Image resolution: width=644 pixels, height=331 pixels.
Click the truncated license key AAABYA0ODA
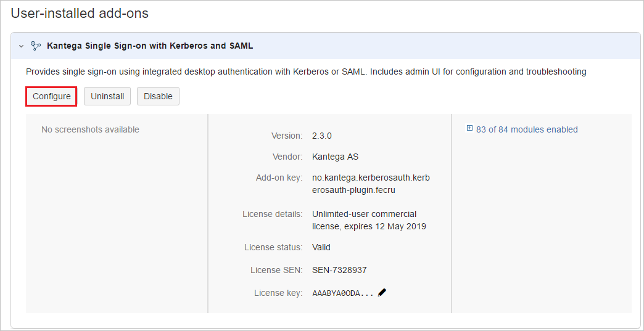tap(343, 293)
